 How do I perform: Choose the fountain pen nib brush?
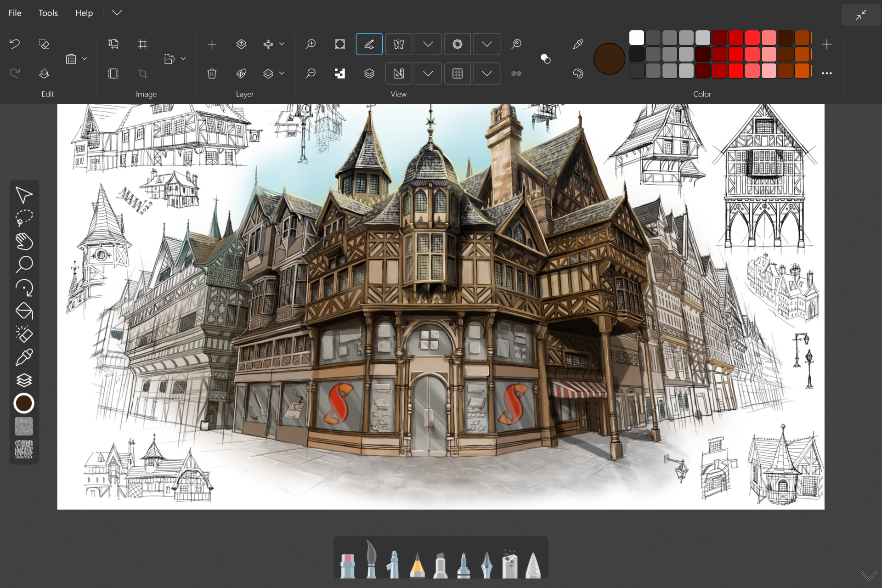(x=486, y=565)
